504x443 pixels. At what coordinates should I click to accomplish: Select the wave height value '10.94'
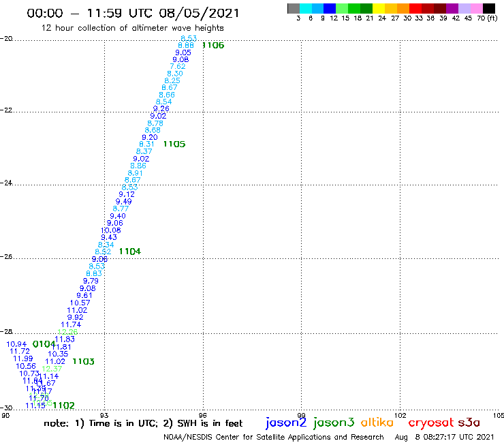tap(17, 344)
